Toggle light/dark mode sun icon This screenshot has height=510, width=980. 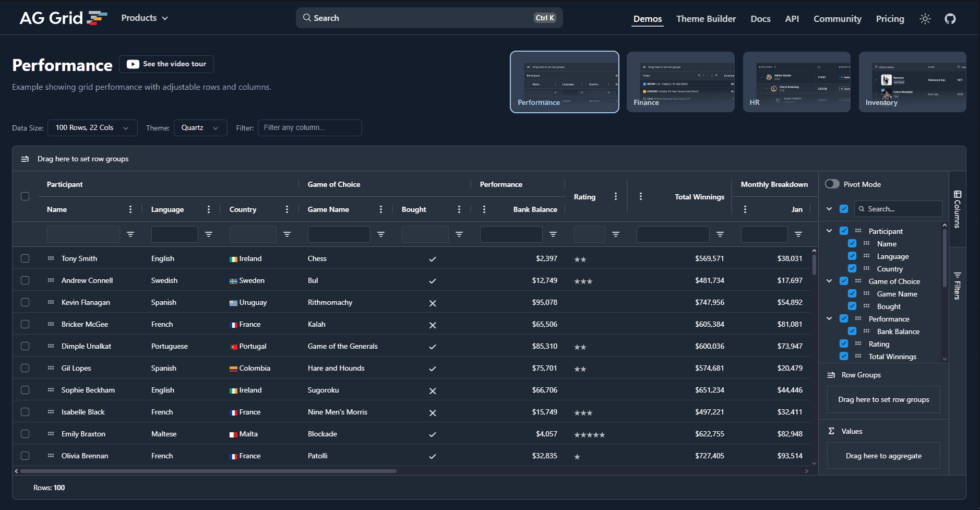[925, 19]
